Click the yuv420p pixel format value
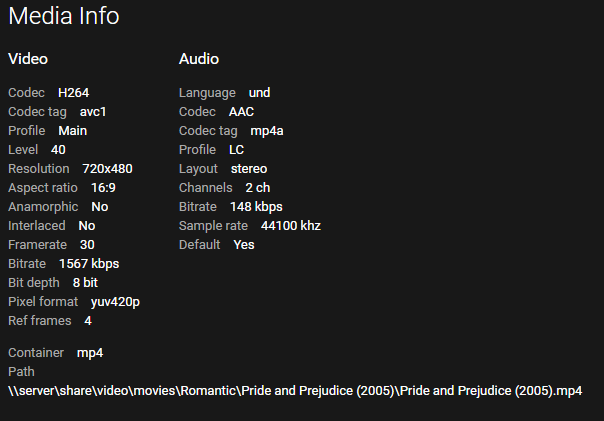The height and width of the screenshot is (421, 604). (x=115, y=302)
